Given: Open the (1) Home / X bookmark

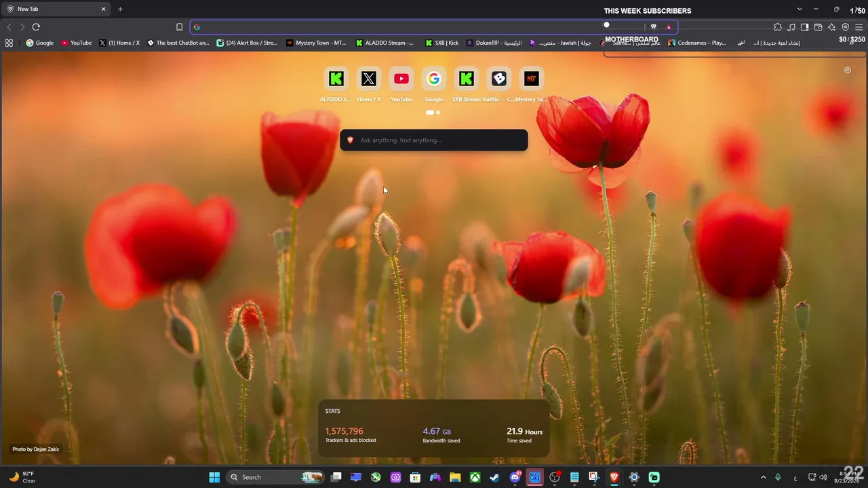Looking at the screenshot, I should coord(119,43).
